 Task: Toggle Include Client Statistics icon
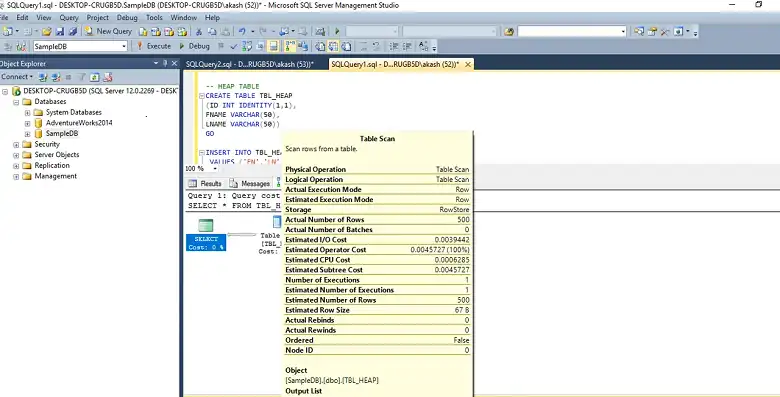click(302, 46)
